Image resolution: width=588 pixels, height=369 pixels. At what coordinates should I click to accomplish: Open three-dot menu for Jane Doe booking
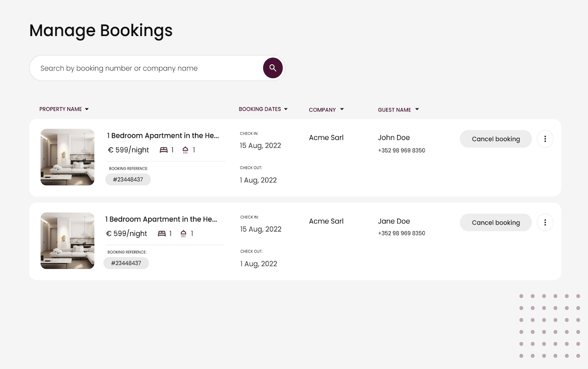(x=545, y=222)
